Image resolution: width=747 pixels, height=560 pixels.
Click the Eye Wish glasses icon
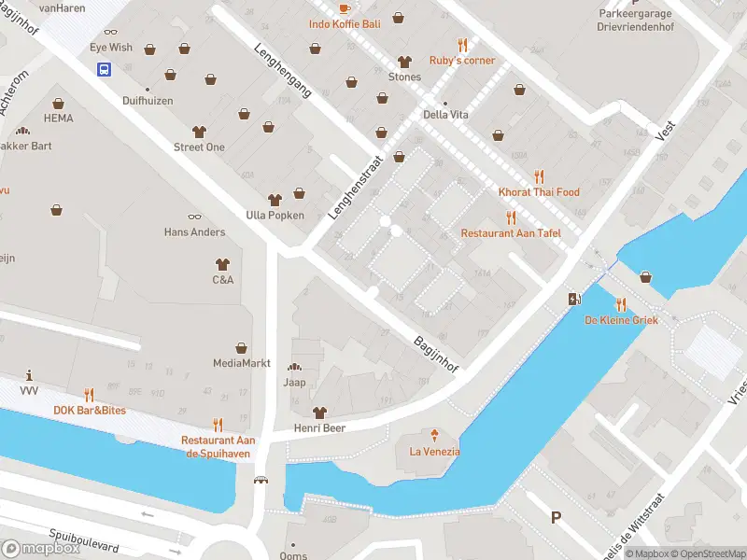coord(110,32)
